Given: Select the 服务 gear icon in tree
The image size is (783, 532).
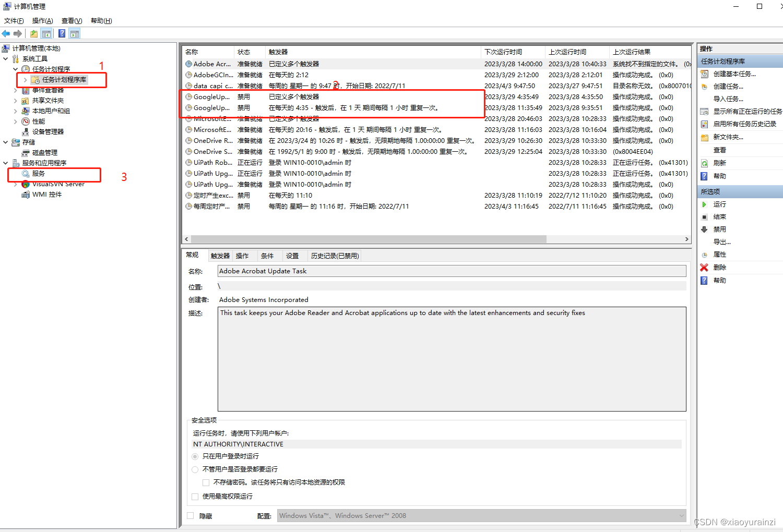Looking at the screenshot, I should (x=26, y=174).
